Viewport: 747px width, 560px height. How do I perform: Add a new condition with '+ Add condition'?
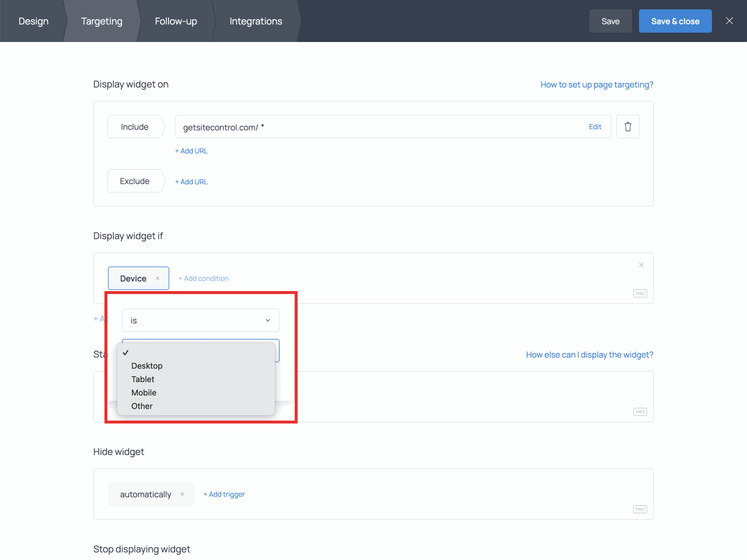pyautogui.click(x=204, y=278)
